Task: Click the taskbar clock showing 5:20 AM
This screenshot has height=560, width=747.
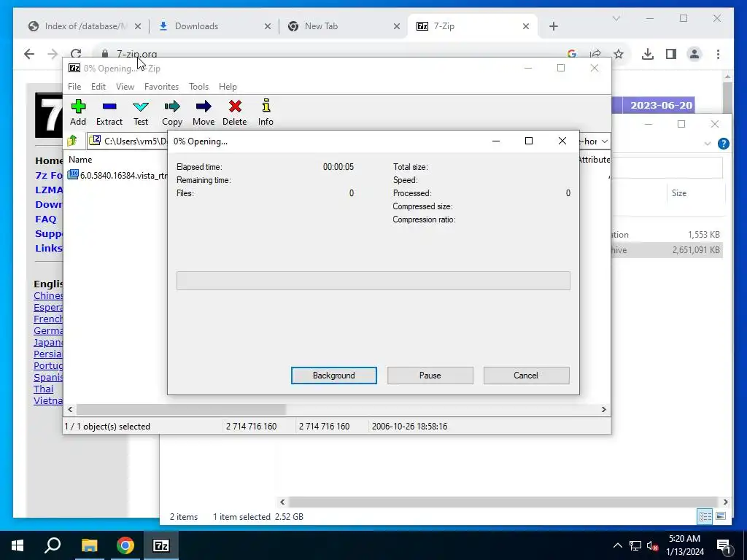Action: [684, 545]
